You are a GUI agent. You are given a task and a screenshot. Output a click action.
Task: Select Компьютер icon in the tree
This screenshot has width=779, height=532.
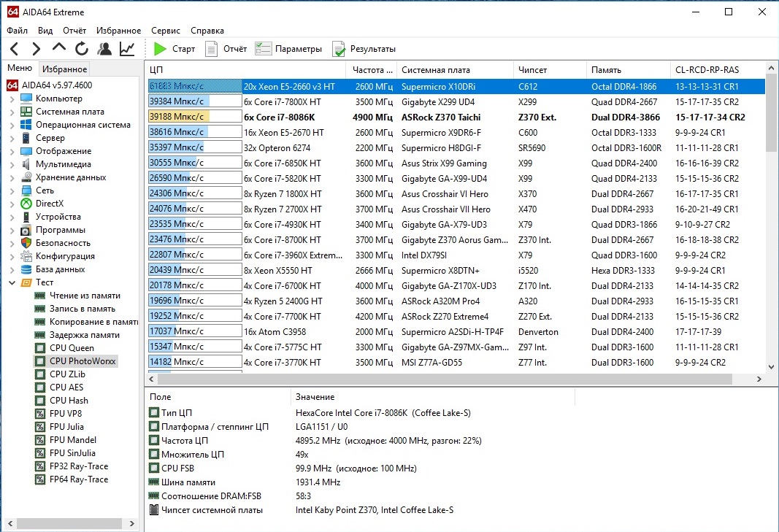pos(26,99)
